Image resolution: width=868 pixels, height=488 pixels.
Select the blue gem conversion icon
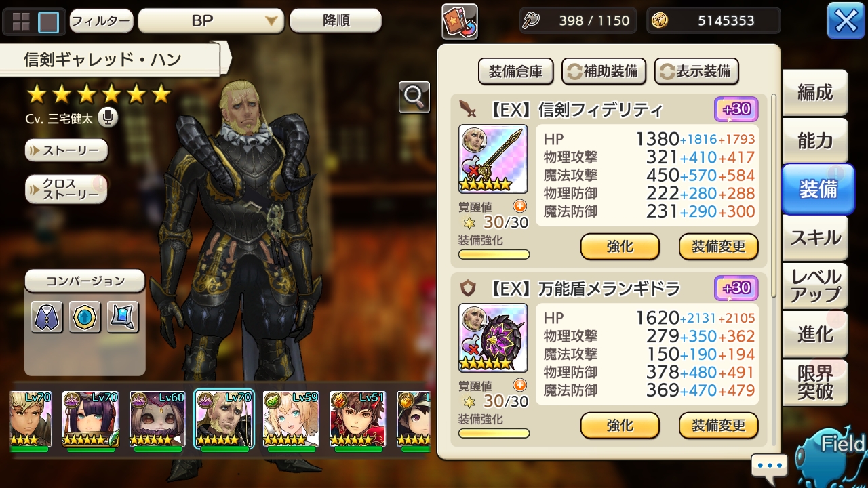85,317
